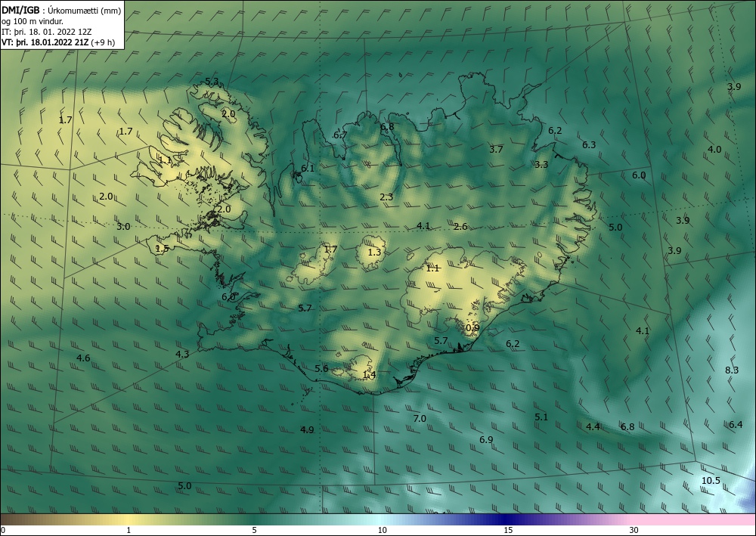Click the 3.3 precipitation value

[x=541, y=164]
